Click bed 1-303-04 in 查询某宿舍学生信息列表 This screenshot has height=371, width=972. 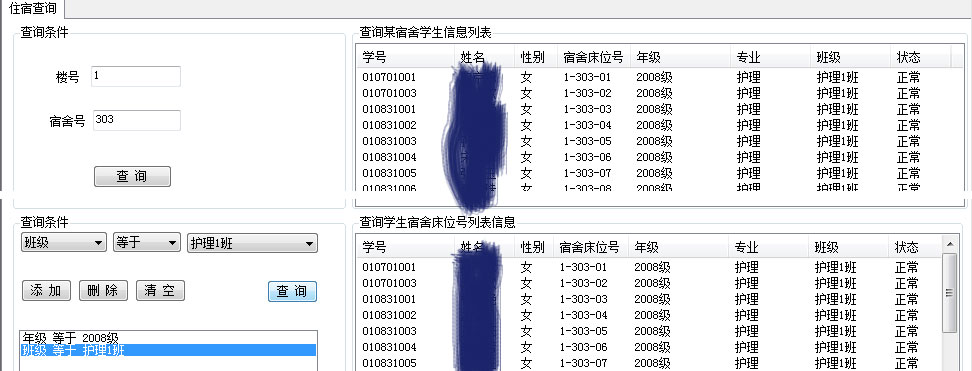coord(587,125)
